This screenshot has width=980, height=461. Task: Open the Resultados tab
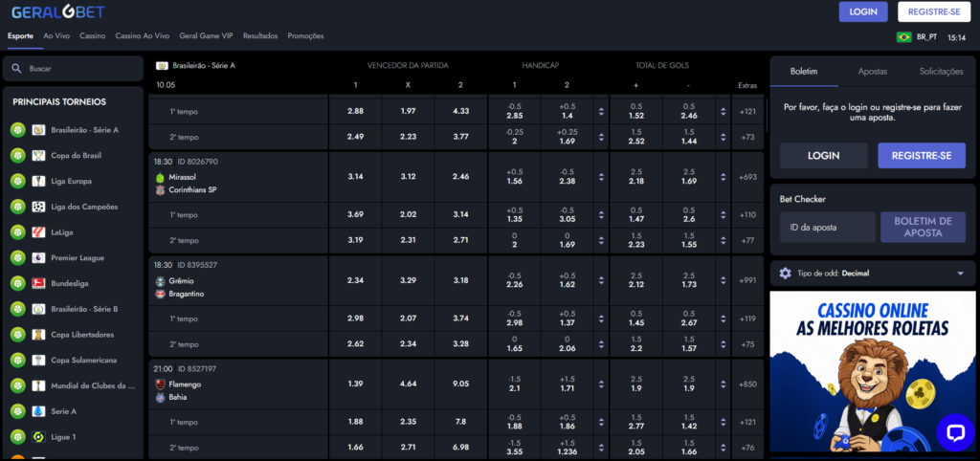[x=260, y=36]
